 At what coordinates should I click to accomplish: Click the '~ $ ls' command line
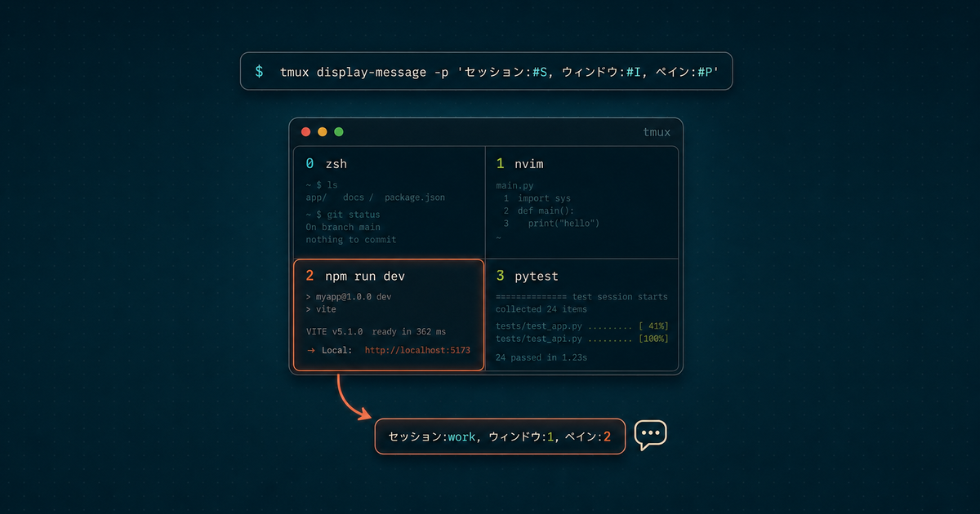click(x=322, y=185)
